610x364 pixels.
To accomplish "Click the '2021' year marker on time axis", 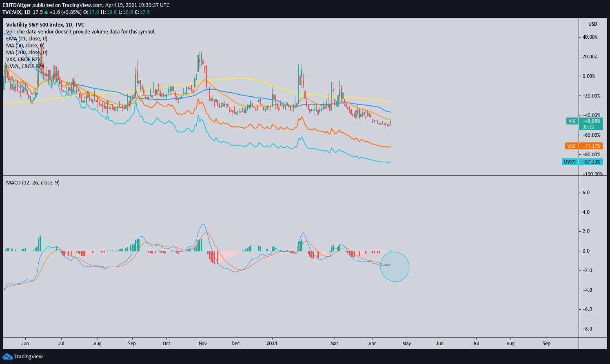I will pyautogui.click(x=272, y=344).
